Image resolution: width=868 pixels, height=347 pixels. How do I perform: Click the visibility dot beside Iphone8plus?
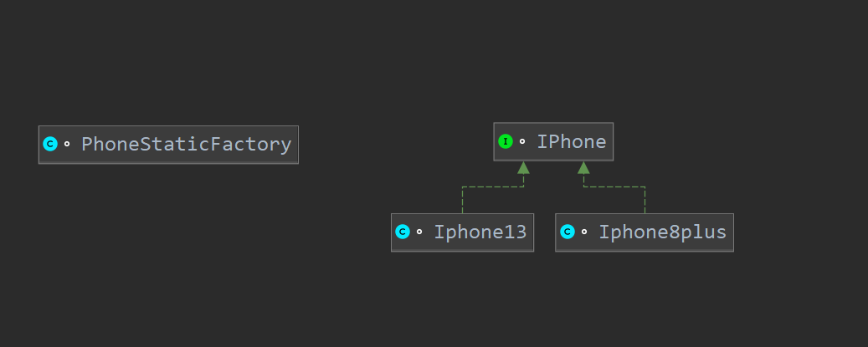pyautogui.click(x=584, y=232)
